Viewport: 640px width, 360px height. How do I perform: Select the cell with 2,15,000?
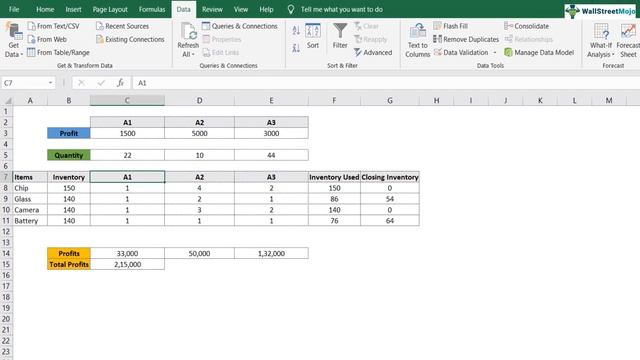pos(127,264)
